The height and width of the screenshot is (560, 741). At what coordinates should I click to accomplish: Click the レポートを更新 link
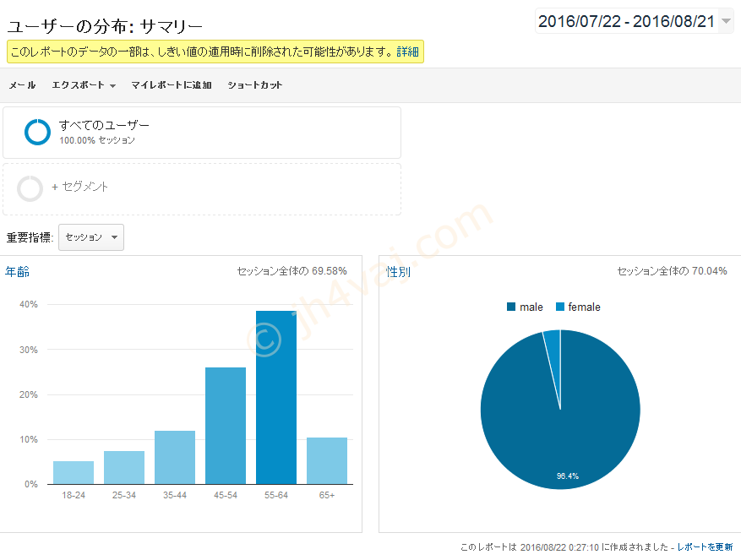coord(705,546)
